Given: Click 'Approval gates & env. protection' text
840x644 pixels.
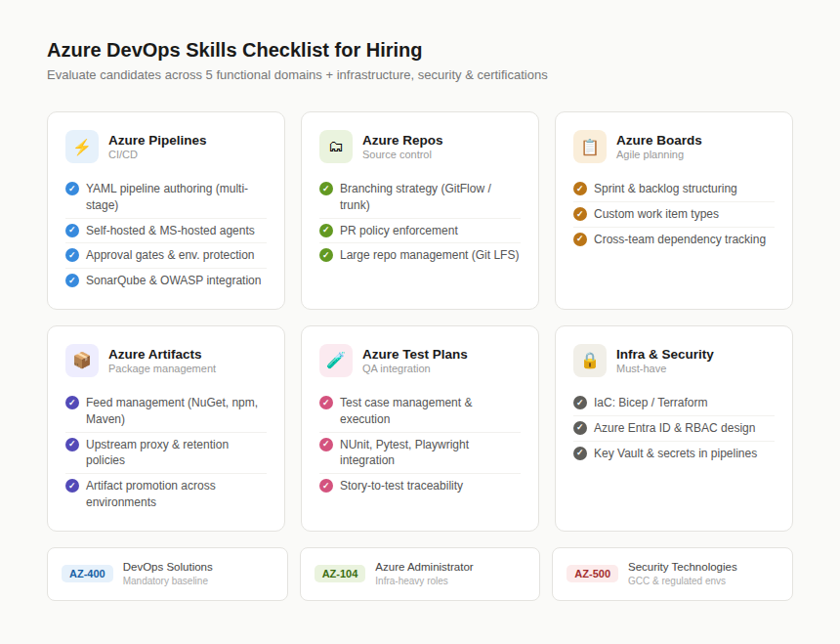Looking at the screenshot, I should click(x=170, y=255).
